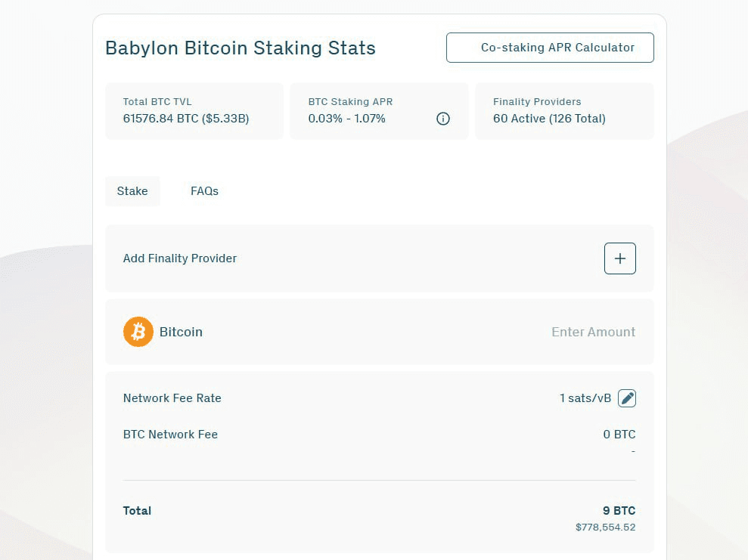
Task: Click the Total BTC TVL stat card
Action: tap(194, 111)
